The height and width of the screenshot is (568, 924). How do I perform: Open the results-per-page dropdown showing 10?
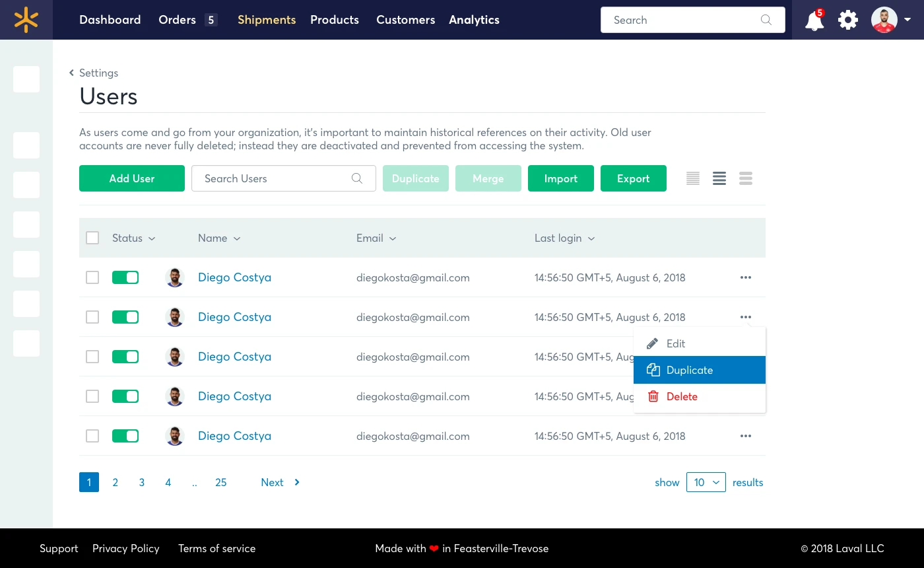[706, 482]
